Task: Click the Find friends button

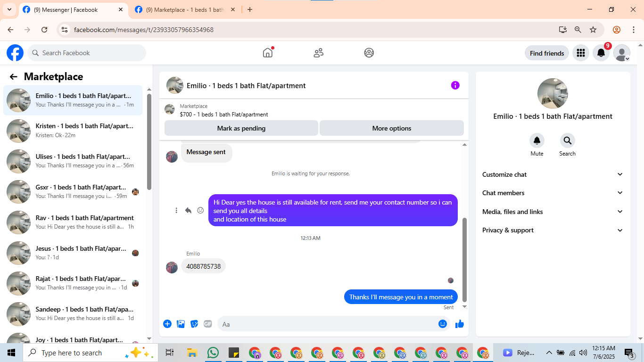Action: tap(547, 53)
